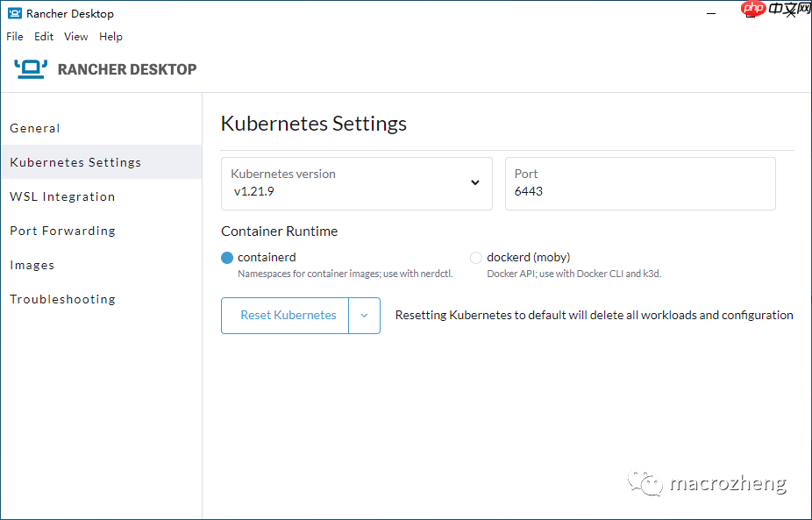
Task: Open the Images section
Action: coord(32,265)
